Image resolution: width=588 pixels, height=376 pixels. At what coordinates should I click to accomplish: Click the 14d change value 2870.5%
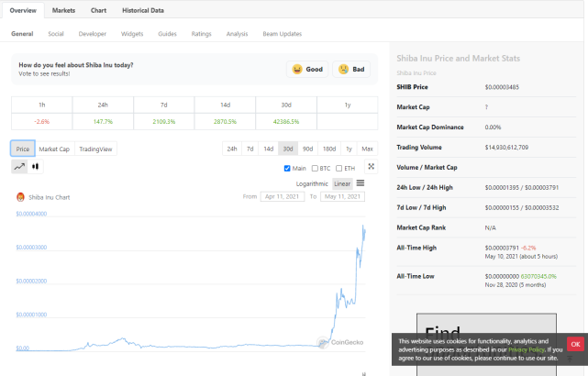tap(225, 121)
